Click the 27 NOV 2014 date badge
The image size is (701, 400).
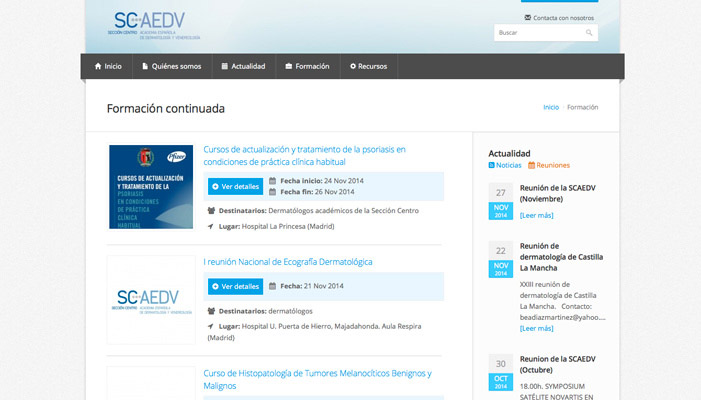pyautogui.click(x=501, y=201)
